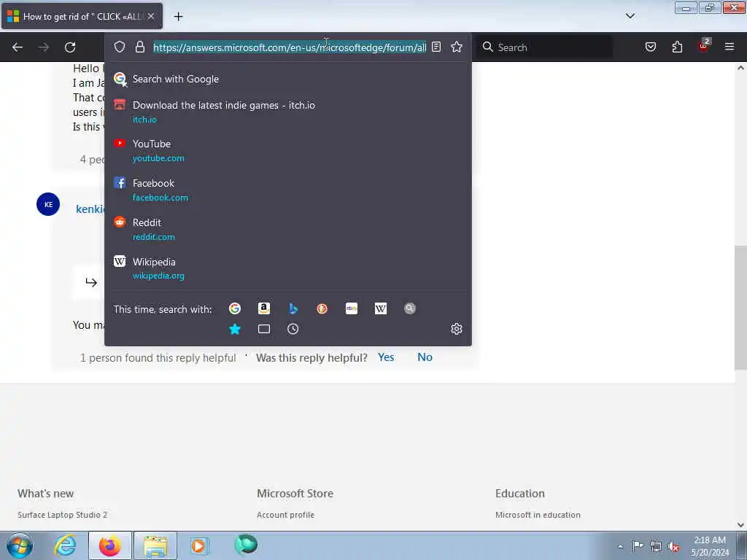Search this time with Wikipedia icon
The width and height of the screenshot is (747, 560).
(381, 308)
